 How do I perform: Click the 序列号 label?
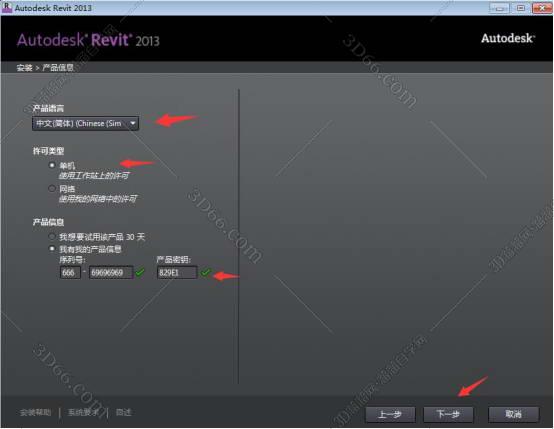click(72, 260)
